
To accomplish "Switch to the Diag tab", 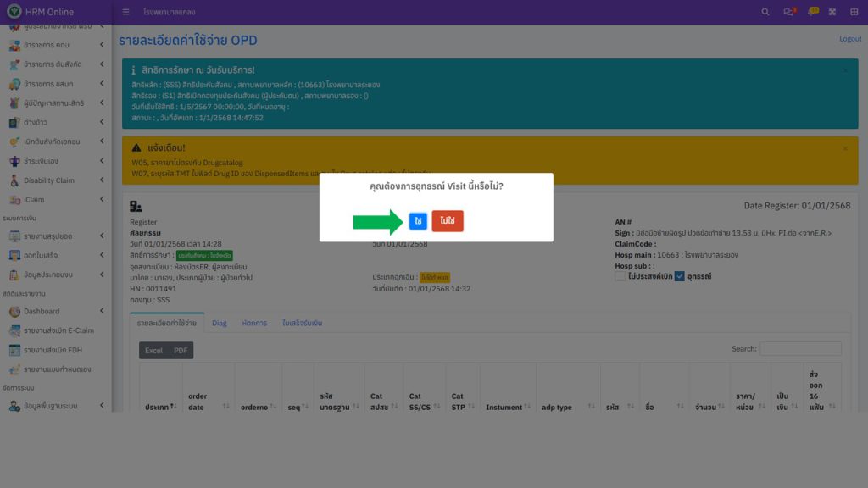I will [219, 323].
